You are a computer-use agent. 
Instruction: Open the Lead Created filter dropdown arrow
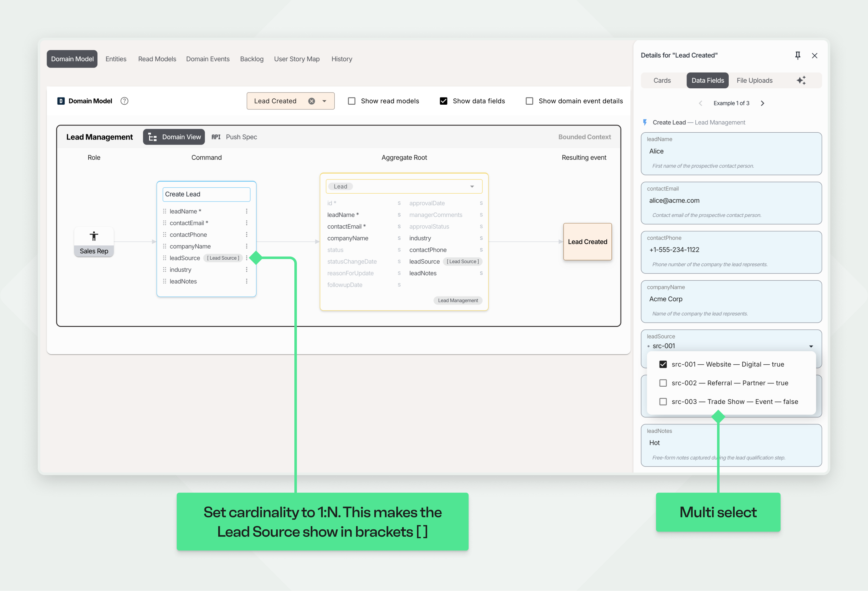coord(324,101)
